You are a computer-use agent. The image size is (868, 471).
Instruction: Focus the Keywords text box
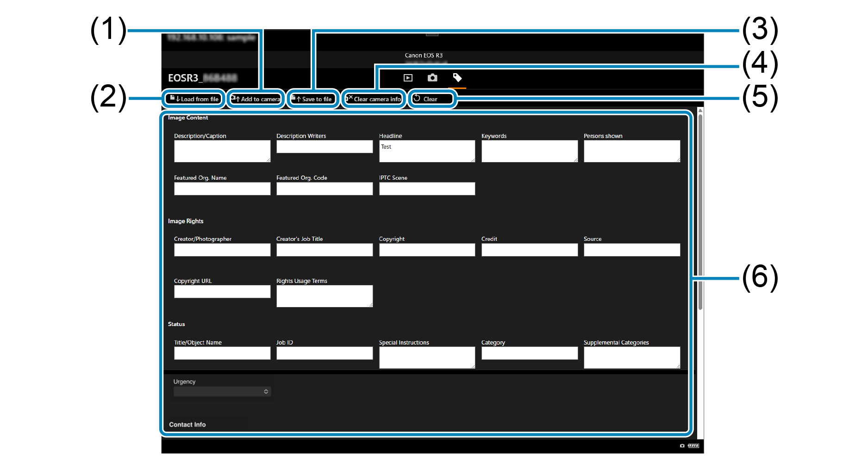coord(529,151)
